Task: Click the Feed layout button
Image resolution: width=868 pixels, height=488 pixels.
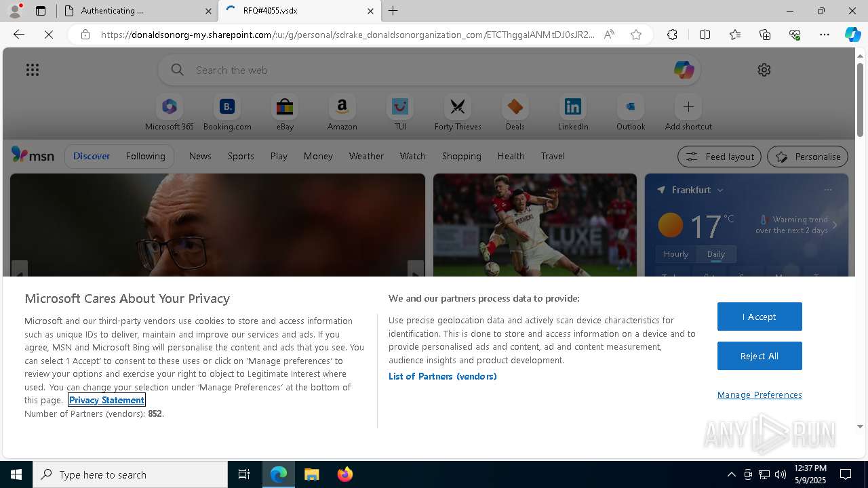Action: (719, 157)
